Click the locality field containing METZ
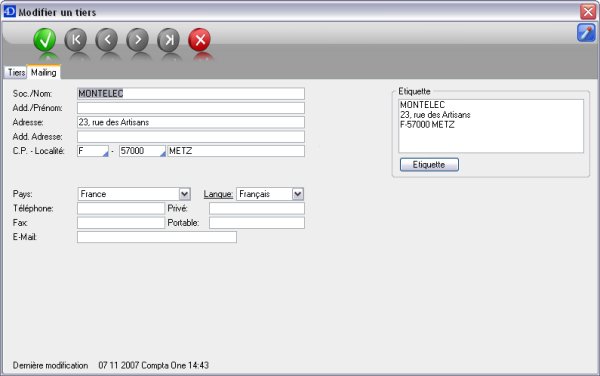Image resolution: width=600 pixels, height=376 pixels. click(x=236, y=151)
